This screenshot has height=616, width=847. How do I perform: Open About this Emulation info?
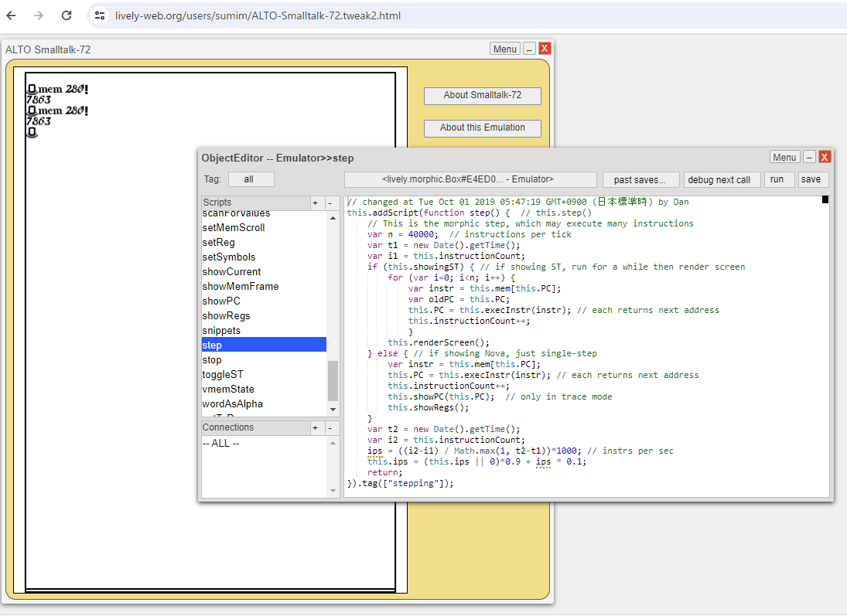pos(483,128)
